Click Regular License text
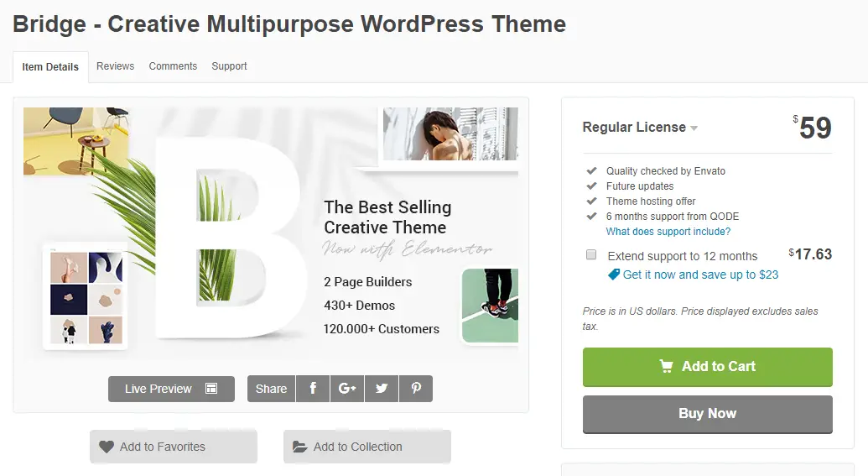868x476 pixels. [634, 127]
